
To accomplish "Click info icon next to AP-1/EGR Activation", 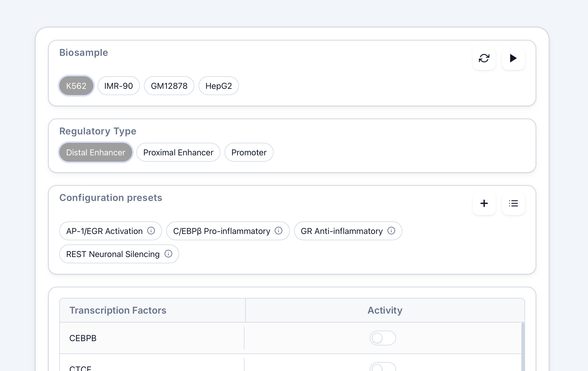I will click(151, 231).
